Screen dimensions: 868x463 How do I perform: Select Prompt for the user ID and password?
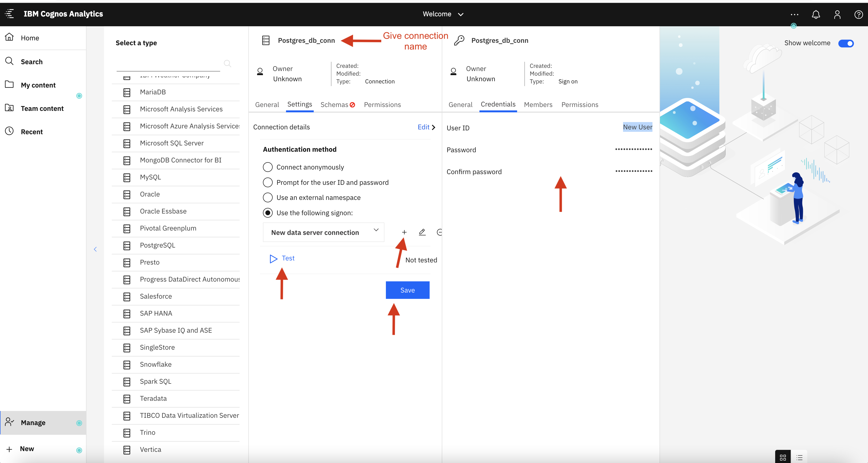tap(268, 182)
